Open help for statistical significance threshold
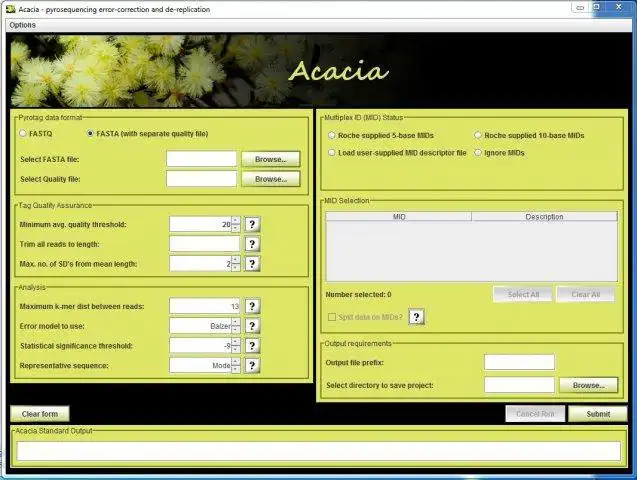Viewport: 637px width, 480px height. pyautogui.click(x=252, y=346)
